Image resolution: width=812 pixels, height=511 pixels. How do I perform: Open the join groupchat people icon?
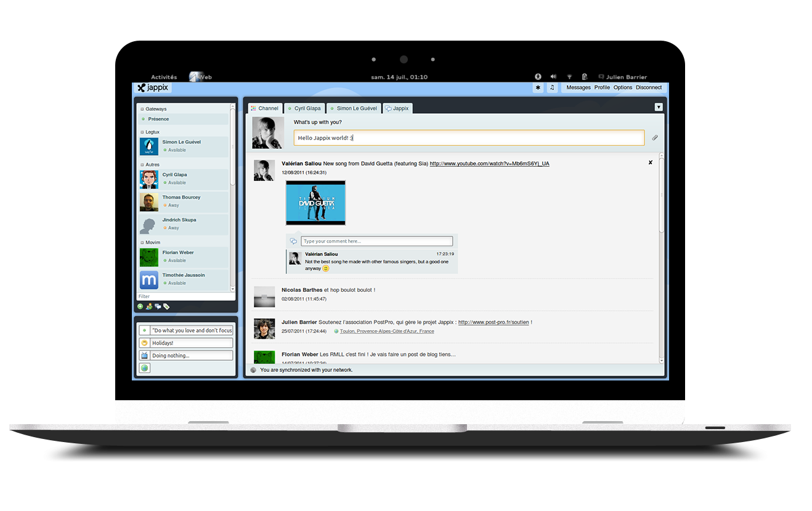tap(149, 306)
